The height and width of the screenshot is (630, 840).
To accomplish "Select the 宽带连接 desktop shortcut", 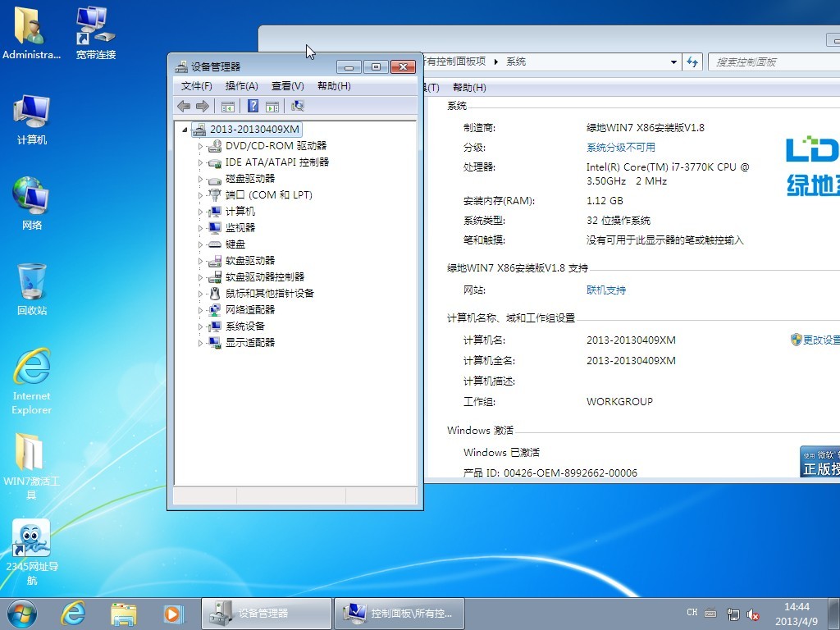I will pyautogui.click(x=95, y=32).
